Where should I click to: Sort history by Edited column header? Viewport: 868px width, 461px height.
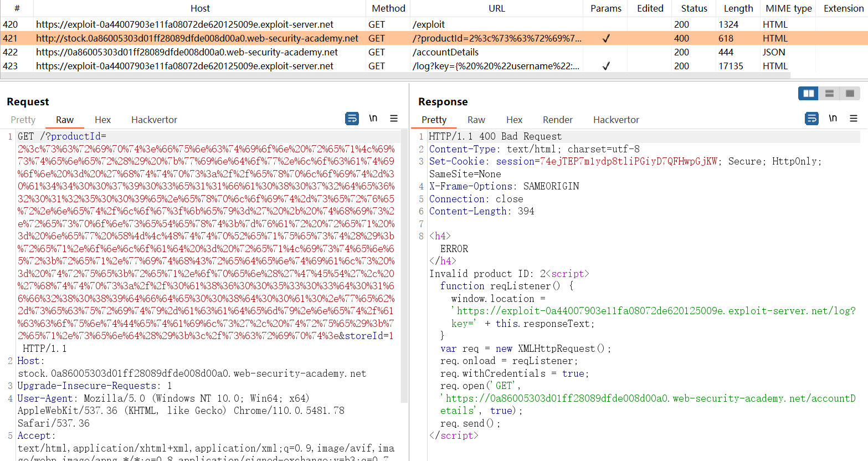click(650, 8)
